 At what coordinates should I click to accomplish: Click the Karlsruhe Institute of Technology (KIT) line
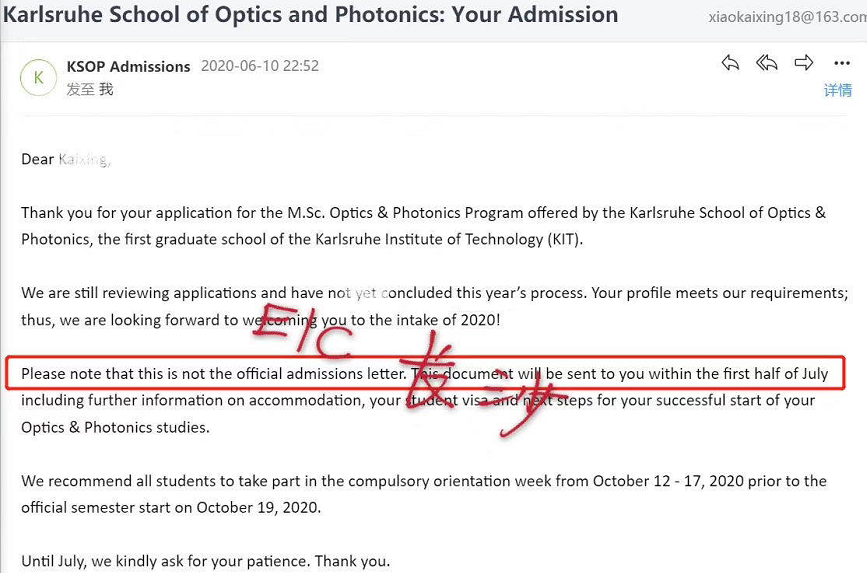pos(302,239)
